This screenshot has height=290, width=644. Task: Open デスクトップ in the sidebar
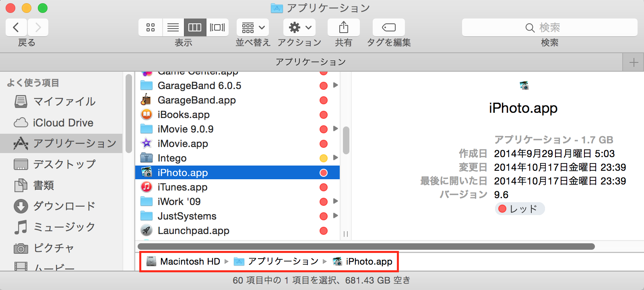(61, 164)
